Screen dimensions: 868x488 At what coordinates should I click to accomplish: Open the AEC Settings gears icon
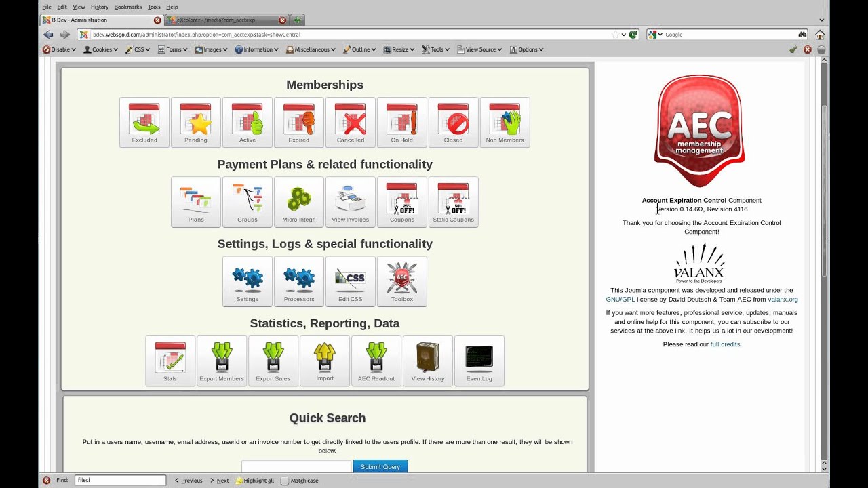tap(248, 281)
